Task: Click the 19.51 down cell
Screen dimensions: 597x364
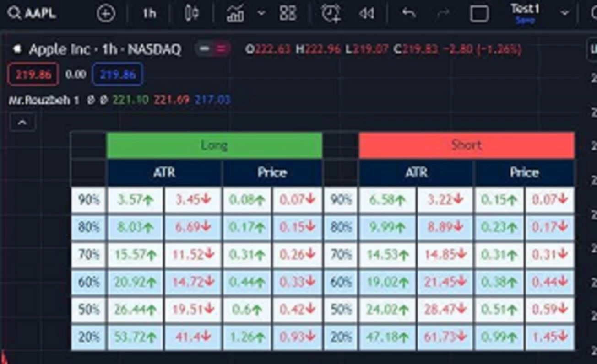Action: tap(193, 310)
